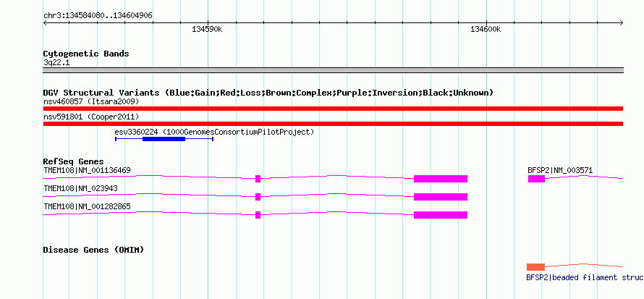The image size is (644, 299).
Task: Click the BFSP2|NM_003571 gene label
Action: click(x=560, y=170)
